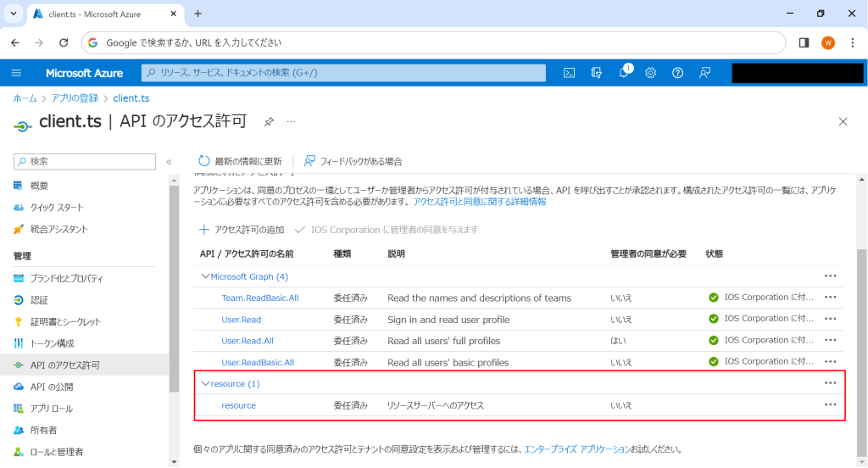
Task: Open more options for the User.ReadBasic.All row
Action: [x=830, y=361]
